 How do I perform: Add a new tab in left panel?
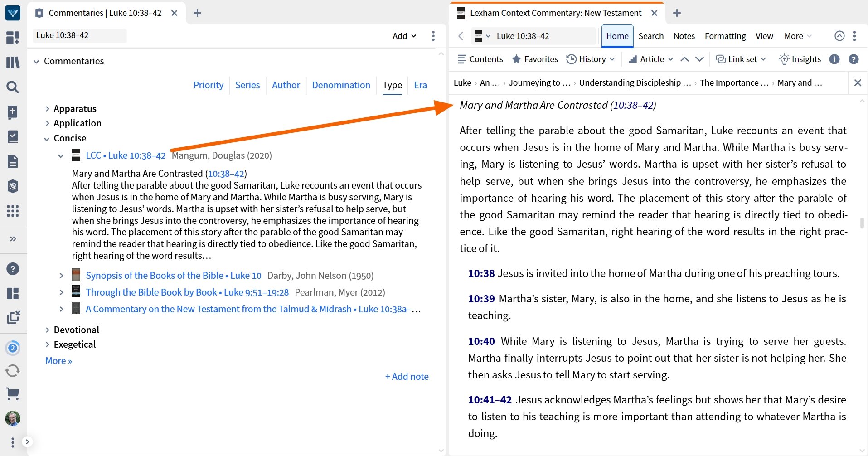coord(197,13)
